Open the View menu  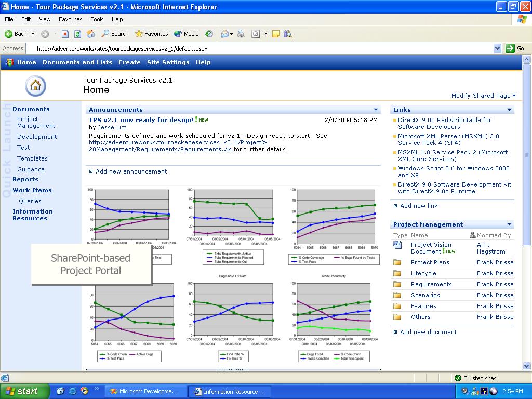point(45,19)
